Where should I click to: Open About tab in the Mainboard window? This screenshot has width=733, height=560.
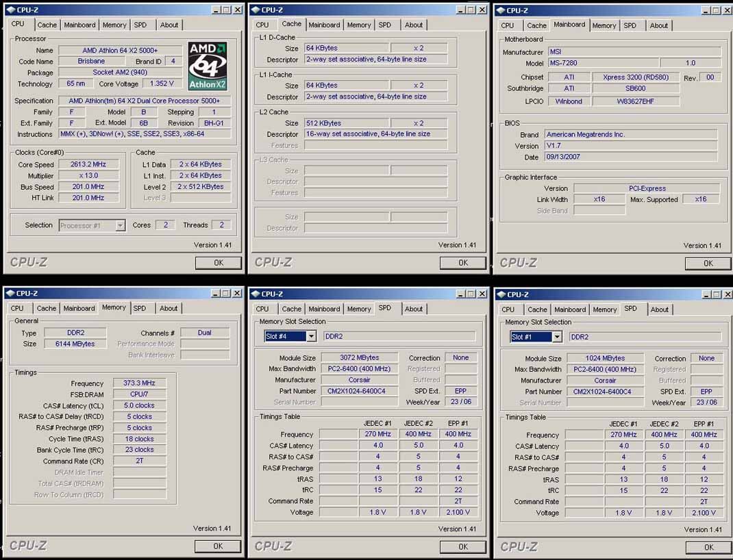(x=658, y=25)
